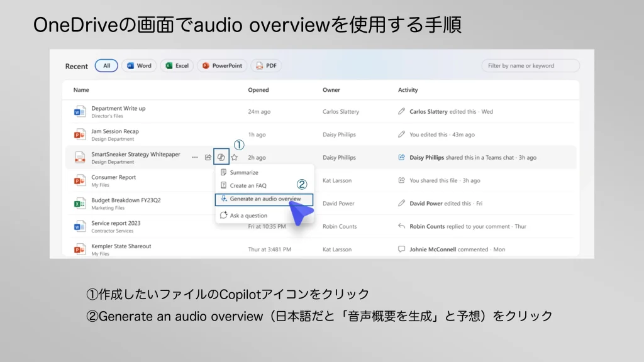Click PowerPoint icon for Consumer Report
Image resolution: width=644 pixels, height=362 pixels.
[x=79, y=180]
